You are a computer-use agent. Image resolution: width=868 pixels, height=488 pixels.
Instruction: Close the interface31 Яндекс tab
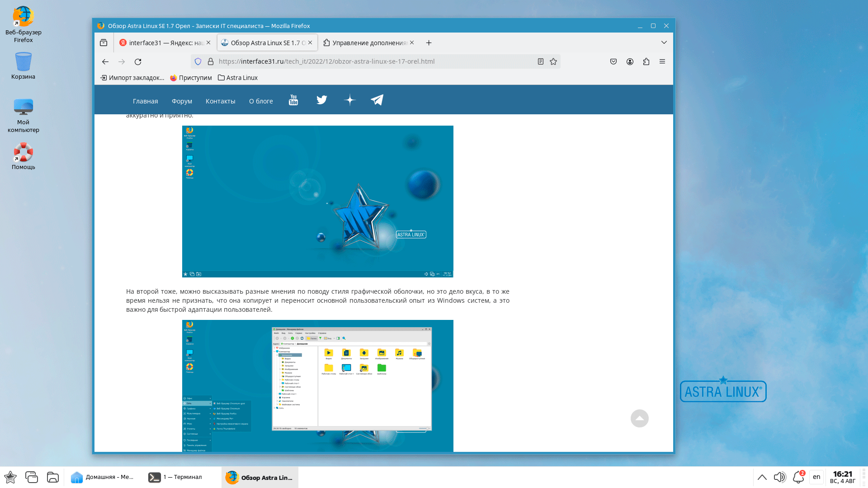pyautogui.click(x=208, y=42)
